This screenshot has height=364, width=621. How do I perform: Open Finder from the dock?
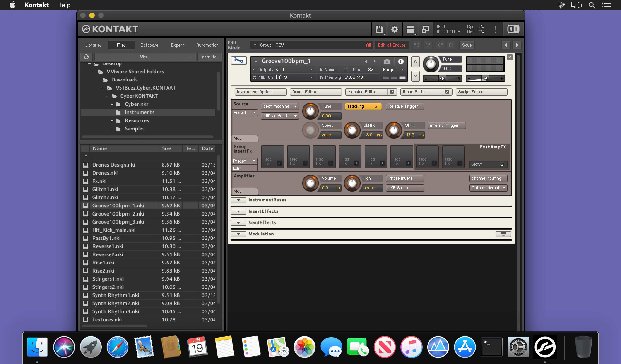[37, 347]
